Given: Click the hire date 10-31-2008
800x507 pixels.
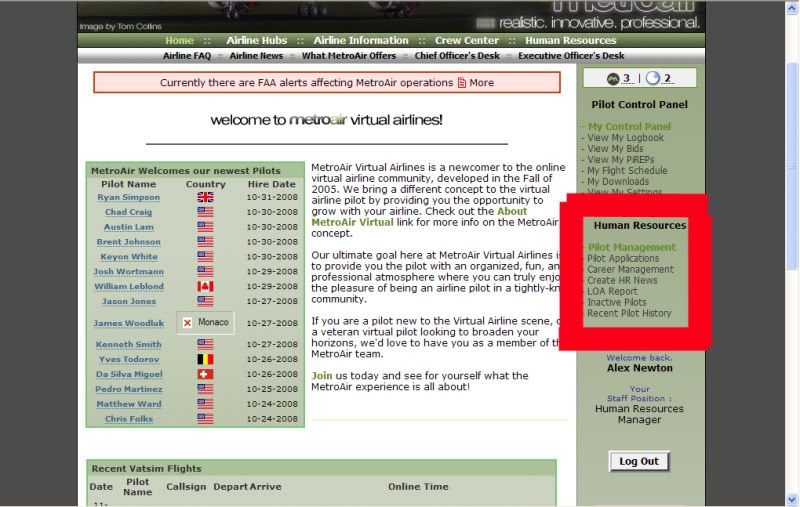Looking at the screenshot, I should click(x=272, y=197).
